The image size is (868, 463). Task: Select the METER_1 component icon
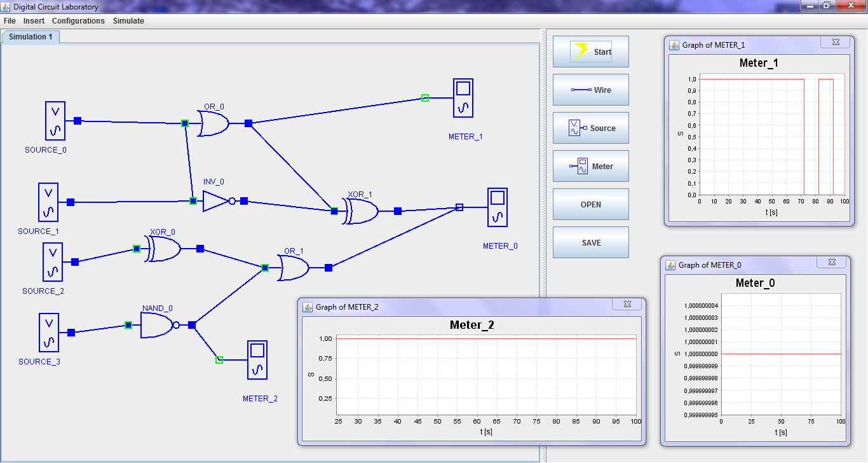pos(463,98)
